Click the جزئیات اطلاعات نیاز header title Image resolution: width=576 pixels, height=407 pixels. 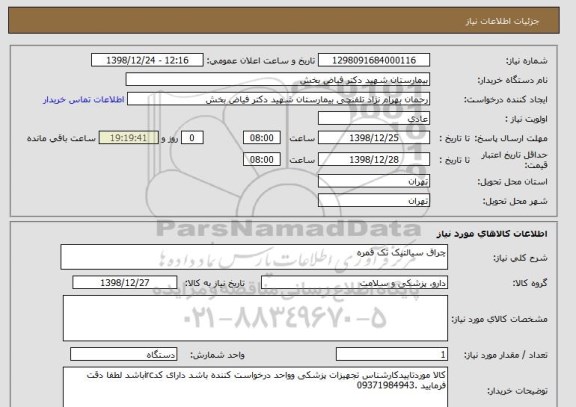[502, 21]
